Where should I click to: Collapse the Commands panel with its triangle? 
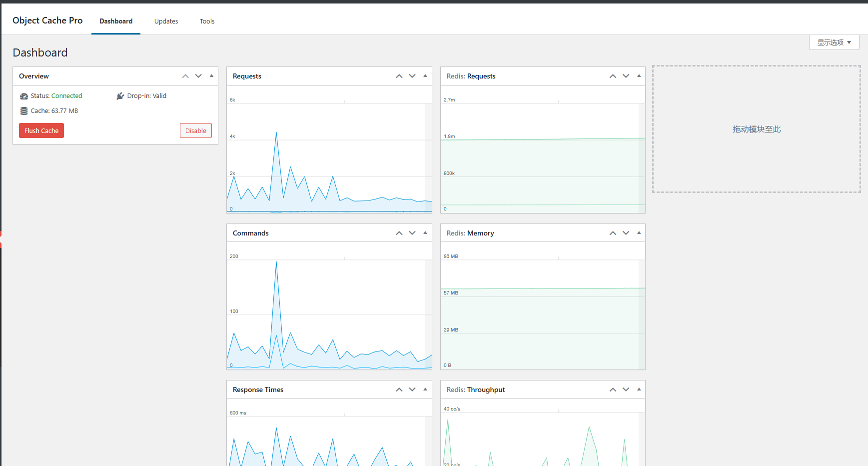point(425,233)
